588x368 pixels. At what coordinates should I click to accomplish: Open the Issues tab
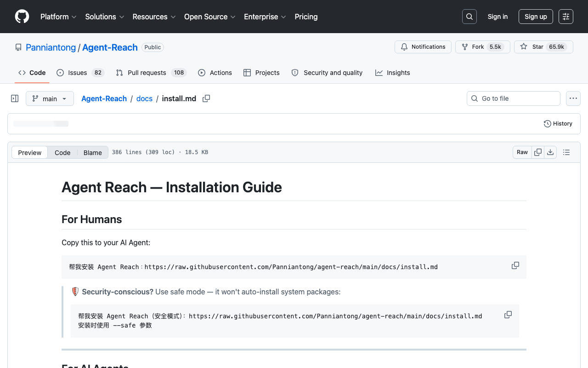tap(80, 73)
